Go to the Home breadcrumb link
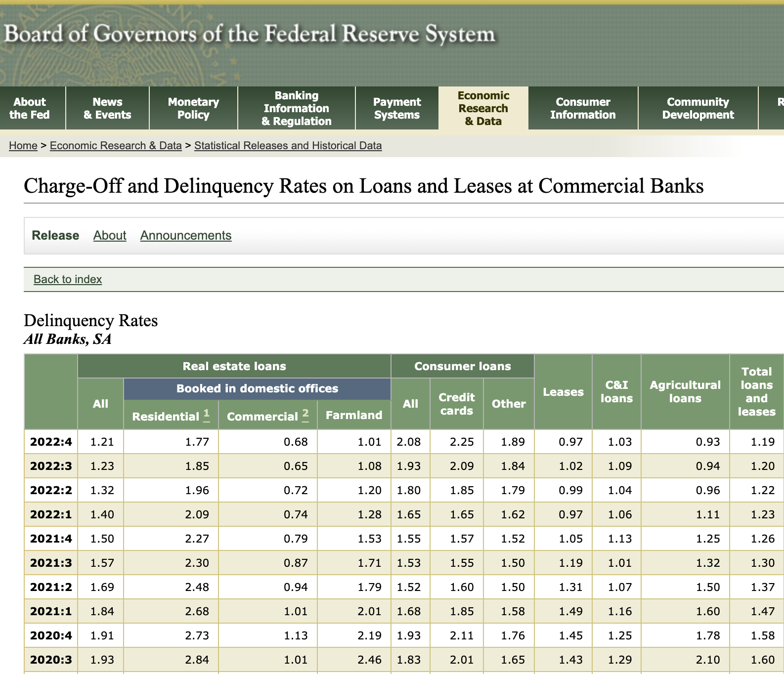This screenshot has height=674, width=784. point(23,145)
